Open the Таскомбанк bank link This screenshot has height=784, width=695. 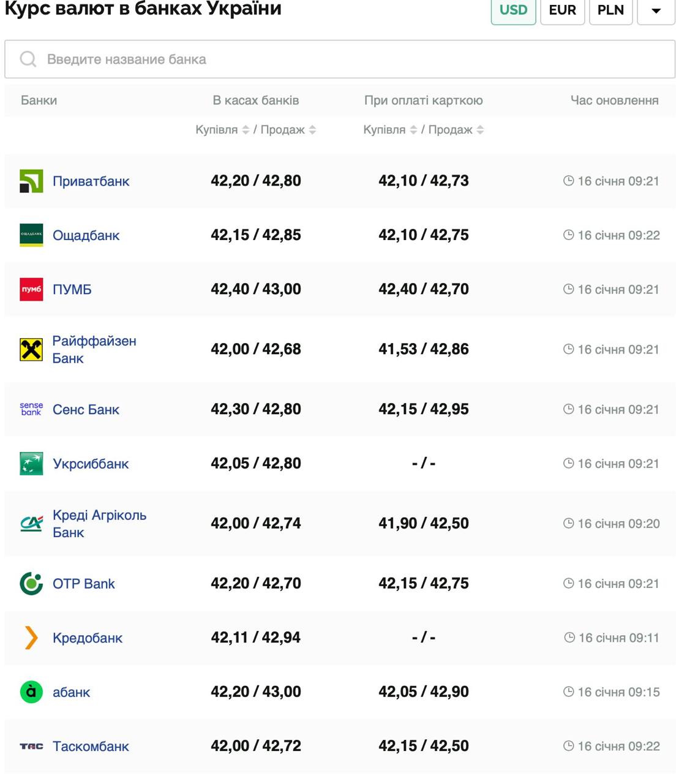(91, 746)
